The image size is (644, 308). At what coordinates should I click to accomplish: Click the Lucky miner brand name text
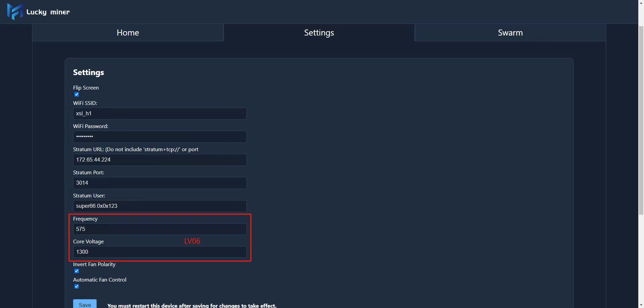click(x=48, y=12)
